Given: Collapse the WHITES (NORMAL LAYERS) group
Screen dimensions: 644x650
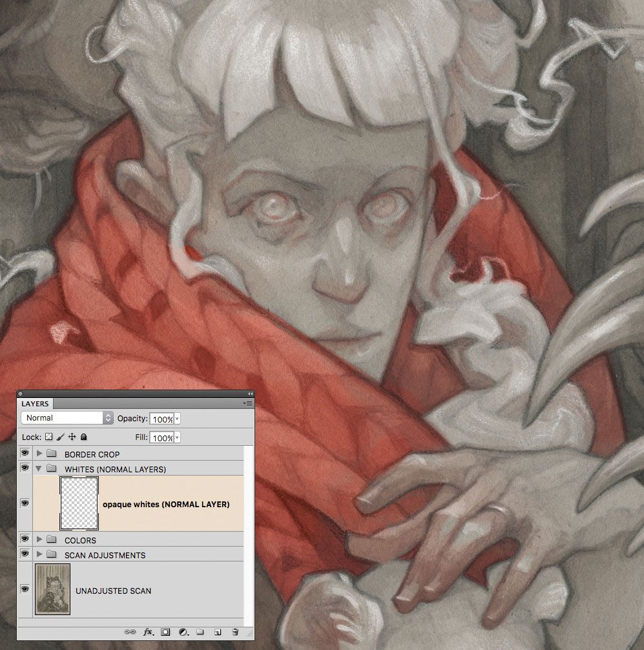Looking at the screenshot, I should coord(39,468).
